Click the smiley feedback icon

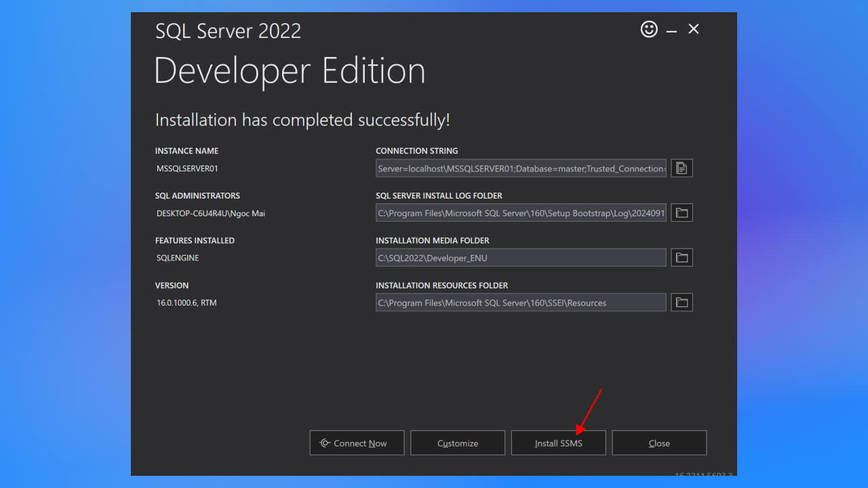coord(649,29)
